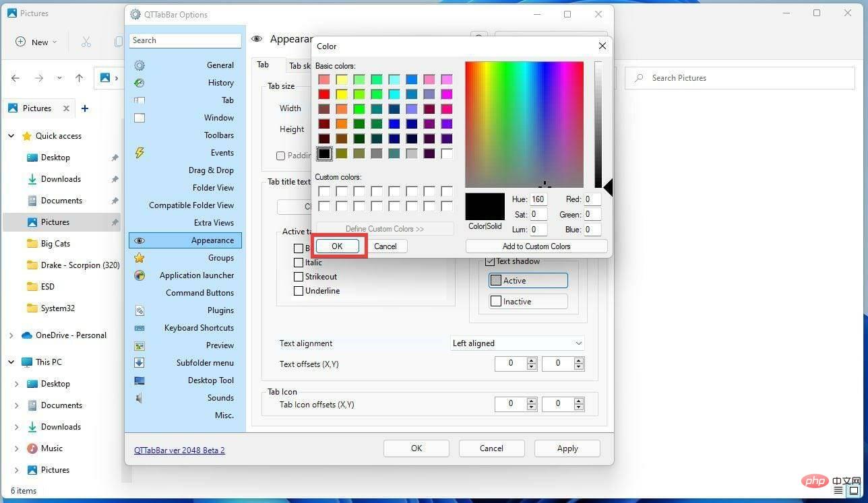
Task: Select the Tab options icon in sidebar
Action: tap(139, 100)
